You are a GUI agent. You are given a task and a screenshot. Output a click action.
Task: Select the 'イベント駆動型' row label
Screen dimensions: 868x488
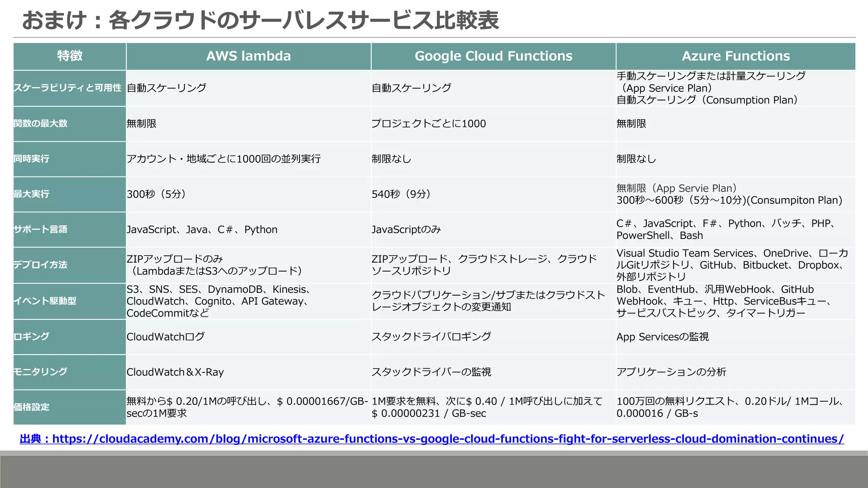point(70,301)
